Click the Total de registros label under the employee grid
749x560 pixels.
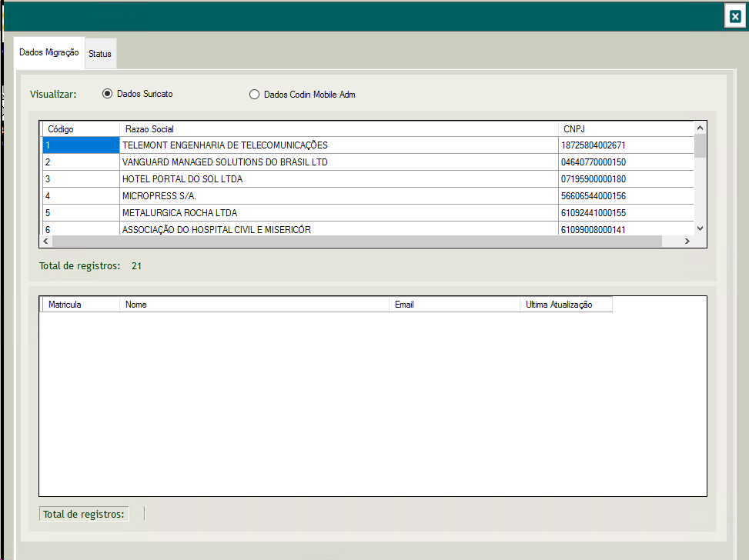click(84, 514)
